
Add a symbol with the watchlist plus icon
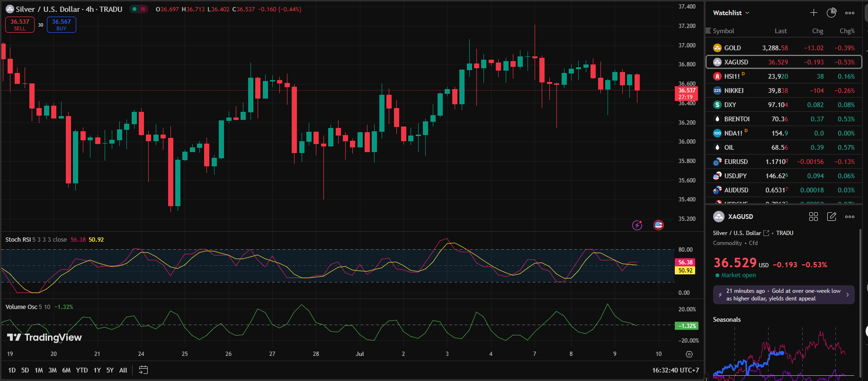coord(814,13)
